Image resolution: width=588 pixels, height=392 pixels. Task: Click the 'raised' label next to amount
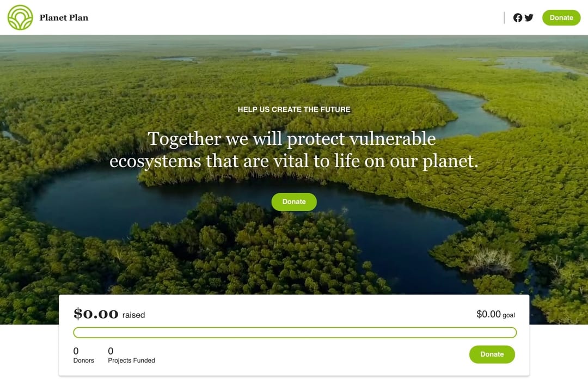tap(133, 315)
